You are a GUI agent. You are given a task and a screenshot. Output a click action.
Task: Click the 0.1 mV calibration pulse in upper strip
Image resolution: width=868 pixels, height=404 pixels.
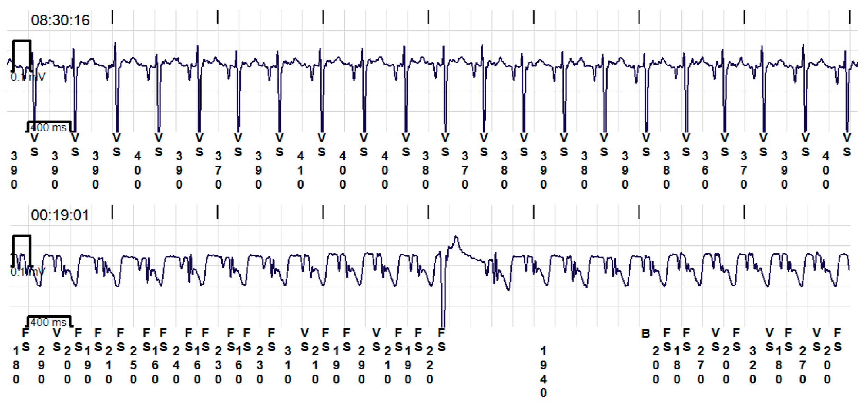click(x=22, y=56)
